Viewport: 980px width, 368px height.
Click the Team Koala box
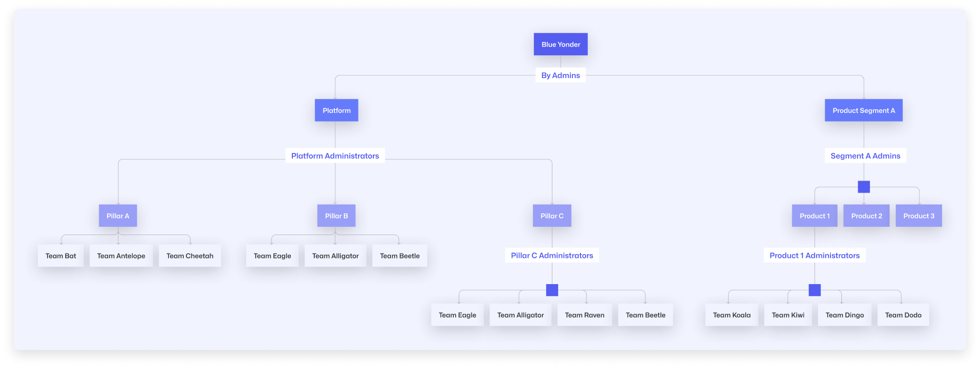tap(731, 315)
